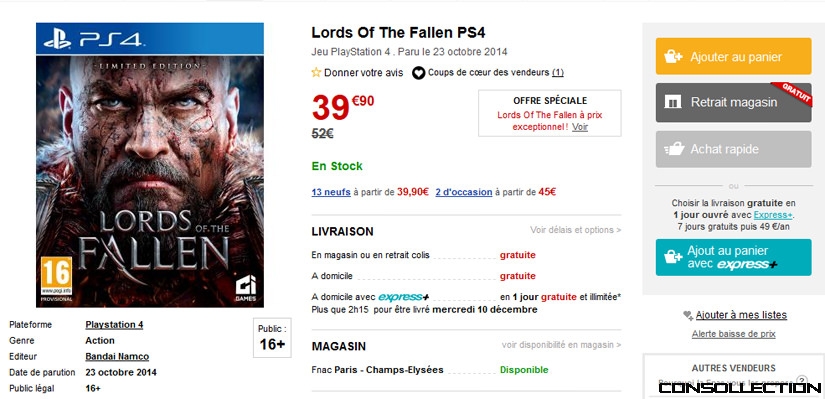Click the basket icon in Ajouter au panier
825x399 pixels.
coord(673,57)
